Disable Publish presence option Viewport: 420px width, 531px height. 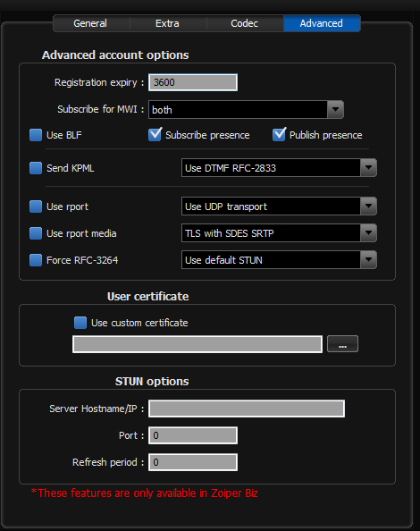[279, 135]
